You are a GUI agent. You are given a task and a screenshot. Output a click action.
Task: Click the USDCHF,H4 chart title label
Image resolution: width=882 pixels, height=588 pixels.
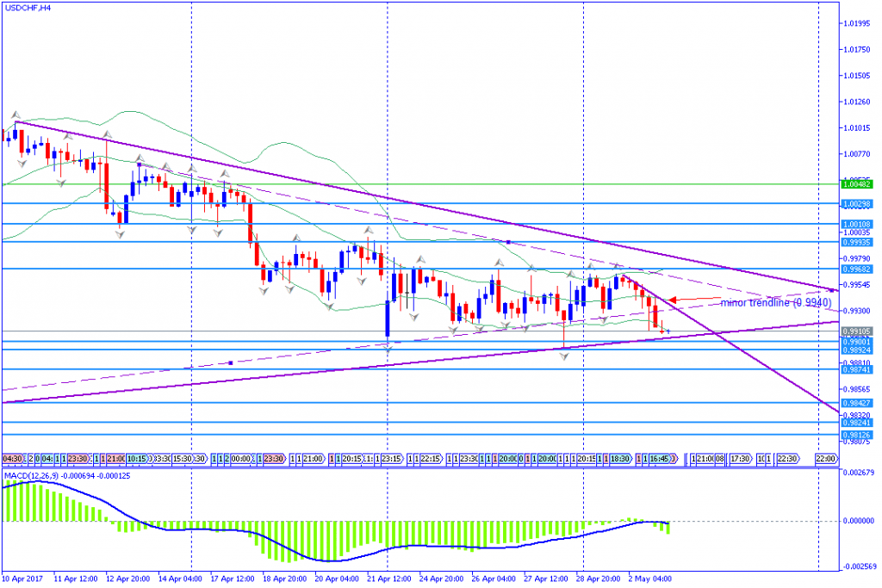[28, 8]
